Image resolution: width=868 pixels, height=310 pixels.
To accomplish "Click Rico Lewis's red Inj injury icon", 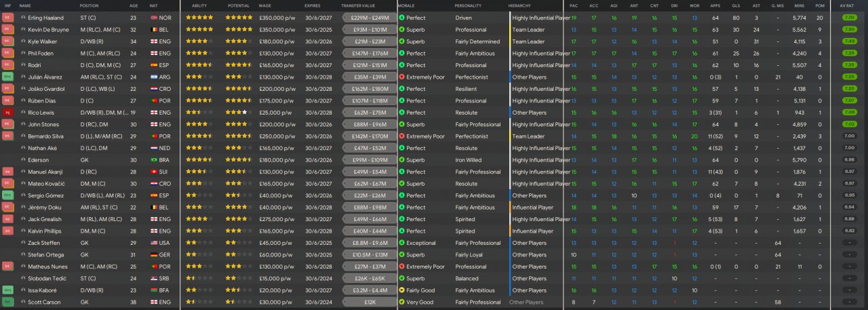I will pos(7,113).
